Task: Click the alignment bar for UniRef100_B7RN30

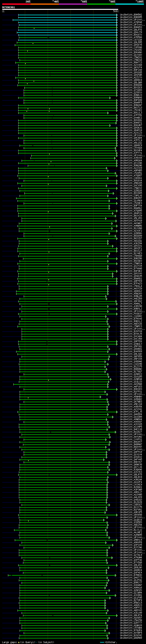Action: 63,575
